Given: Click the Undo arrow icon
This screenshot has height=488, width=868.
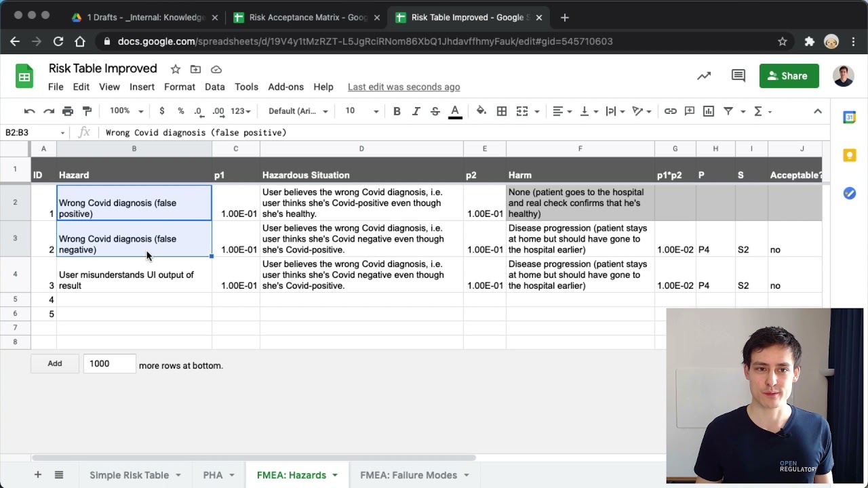Looking at the screenshot, I should [29, 111].
